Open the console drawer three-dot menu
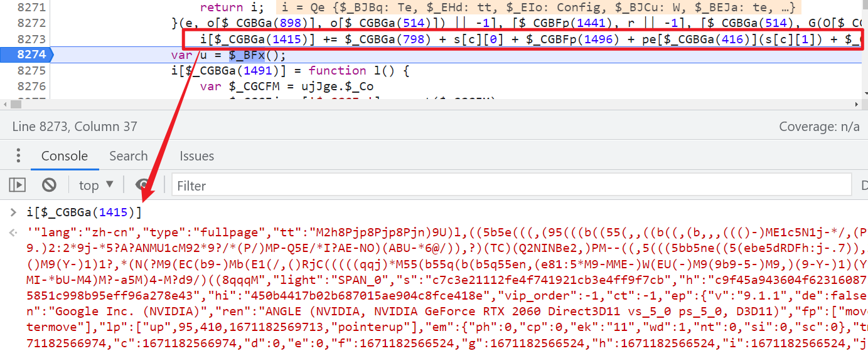 pyautogui.click(x=19, y=156)
